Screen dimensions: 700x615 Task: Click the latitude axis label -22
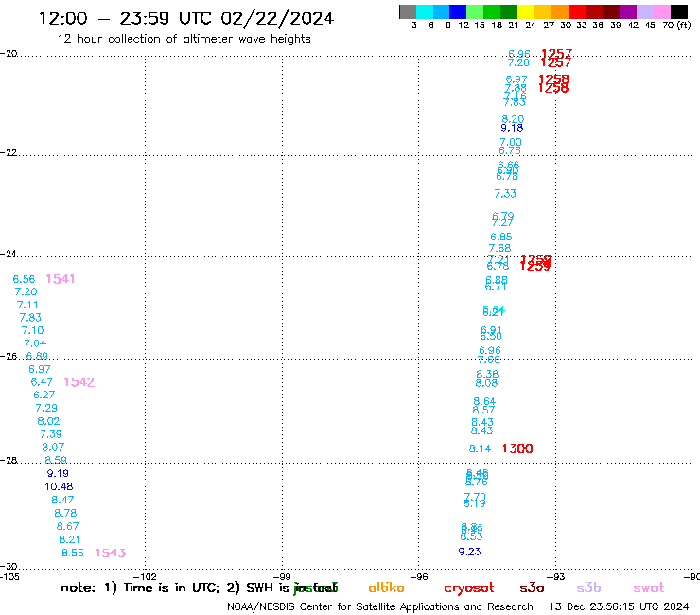tap(9, 152)
